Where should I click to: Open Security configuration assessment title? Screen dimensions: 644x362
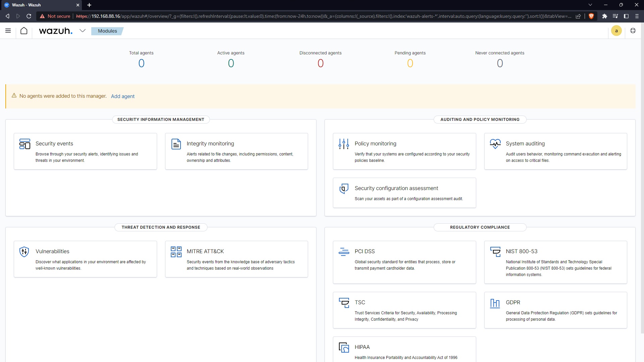396,188
